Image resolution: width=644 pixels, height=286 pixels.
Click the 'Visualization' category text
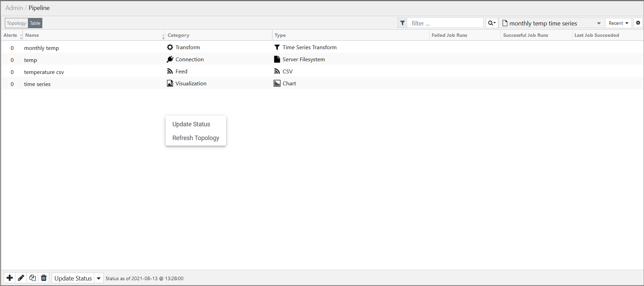191,83
